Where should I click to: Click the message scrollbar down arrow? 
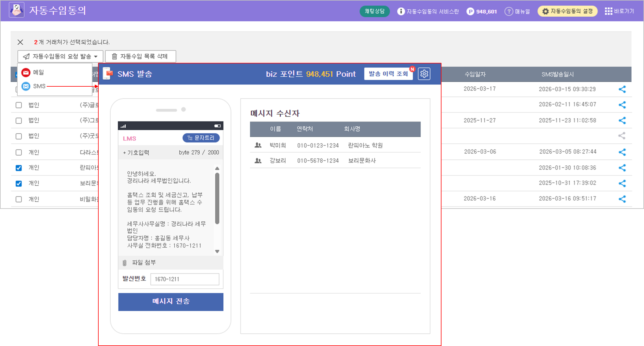pyautogui.click(x=217, y=251)
